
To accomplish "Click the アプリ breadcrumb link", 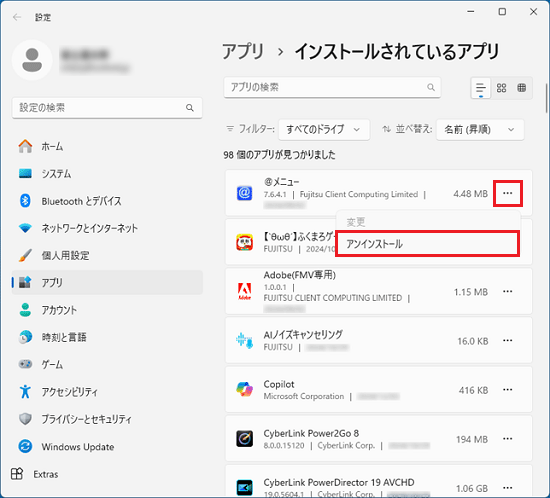I will click(x=243, y=52).
